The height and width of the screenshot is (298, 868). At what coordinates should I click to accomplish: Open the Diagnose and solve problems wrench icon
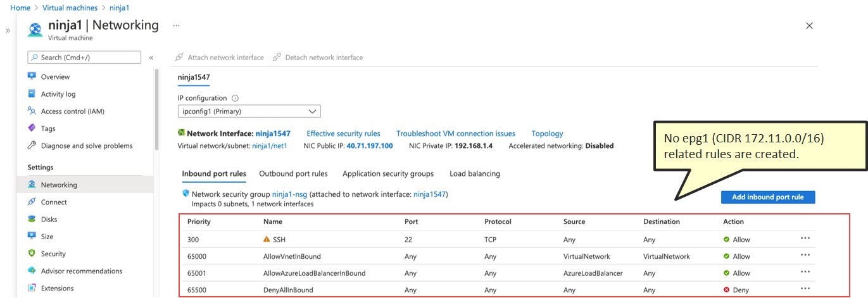[32, 145]
